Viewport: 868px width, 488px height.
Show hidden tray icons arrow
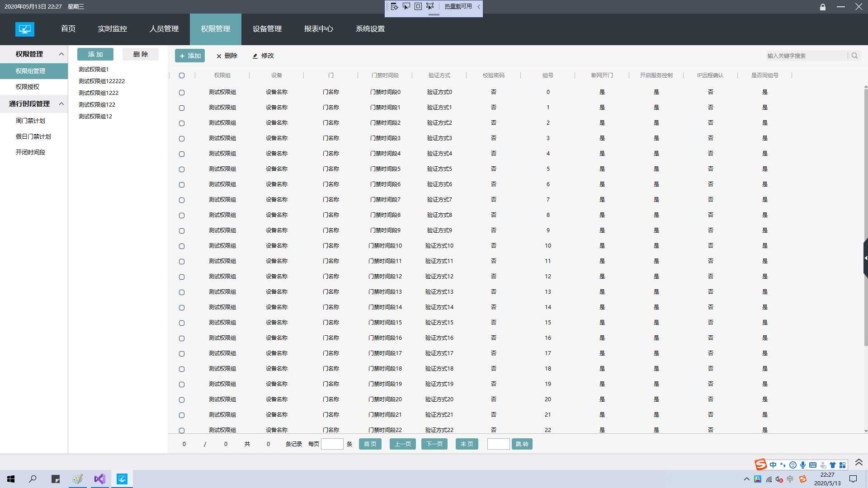click(x=746, y=479)
